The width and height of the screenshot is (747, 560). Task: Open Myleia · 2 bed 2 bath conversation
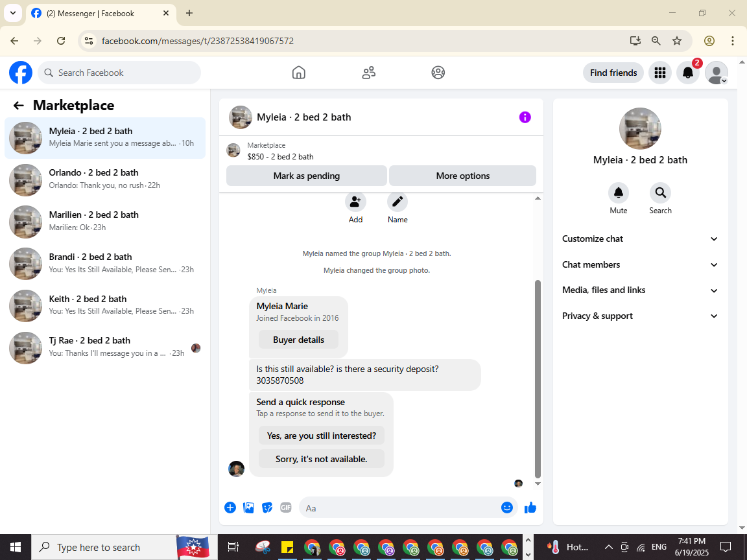tap(105, 137)
